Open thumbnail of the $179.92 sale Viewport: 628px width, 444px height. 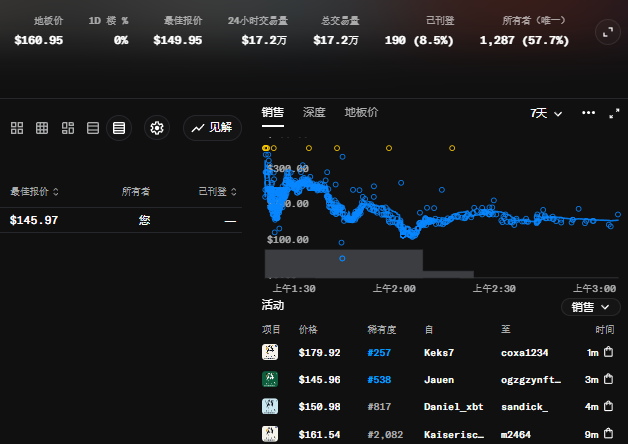point(270,352)
